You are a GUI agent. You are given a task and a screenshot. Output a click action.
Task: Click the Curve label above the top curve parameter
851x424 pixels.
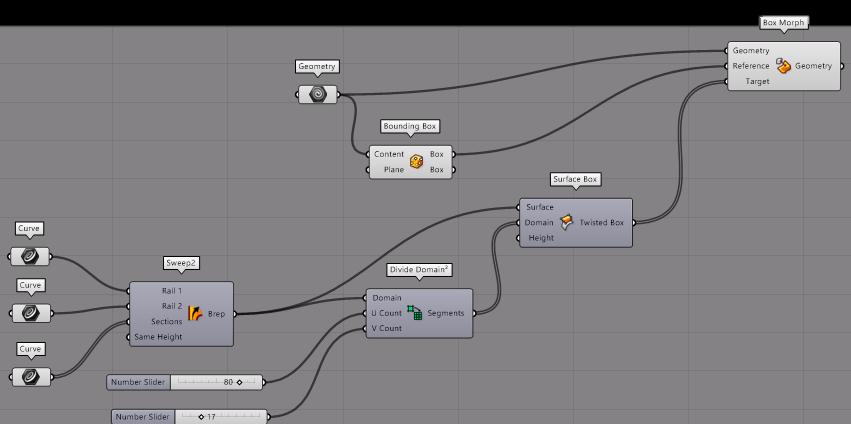[29, 229]
